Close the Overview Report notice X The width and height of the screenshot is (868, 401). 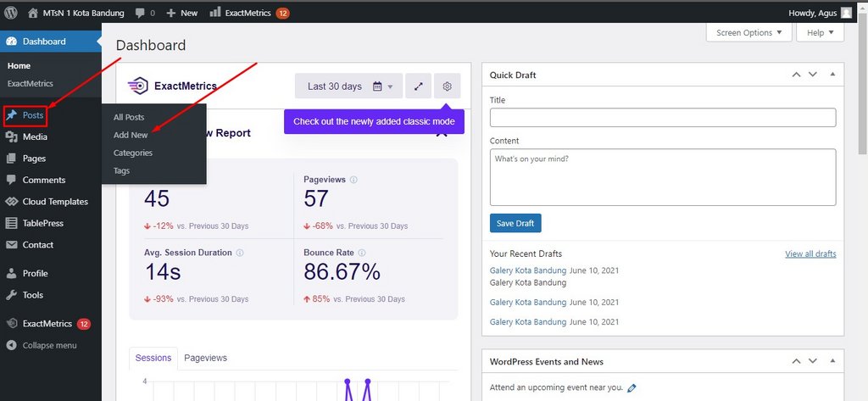click(442, 133)
